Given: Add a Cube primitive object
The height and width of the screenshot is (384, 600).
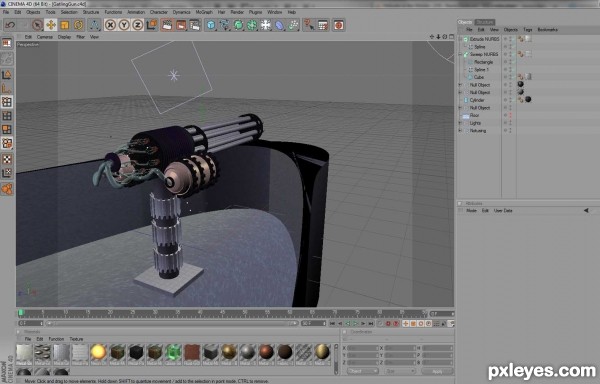Looking at the screenshot, I should [x=211, y=25].
